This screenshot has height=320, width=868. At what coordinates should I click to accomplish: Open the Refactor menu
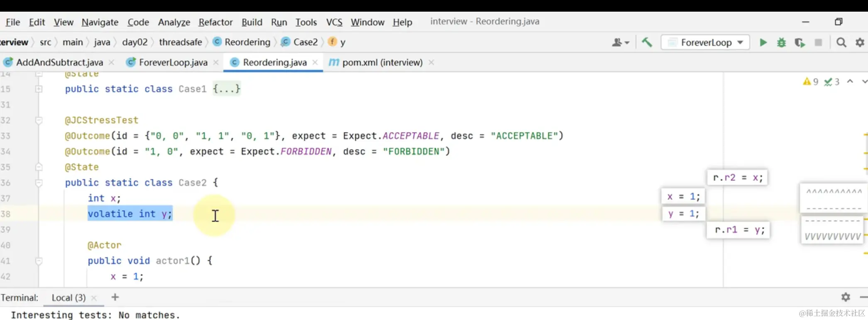click(215, 22)
